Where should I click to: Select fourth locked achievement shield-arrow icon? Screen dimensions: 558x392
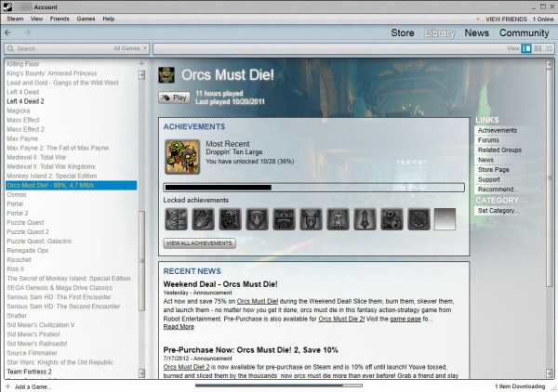tap(257, 219)
